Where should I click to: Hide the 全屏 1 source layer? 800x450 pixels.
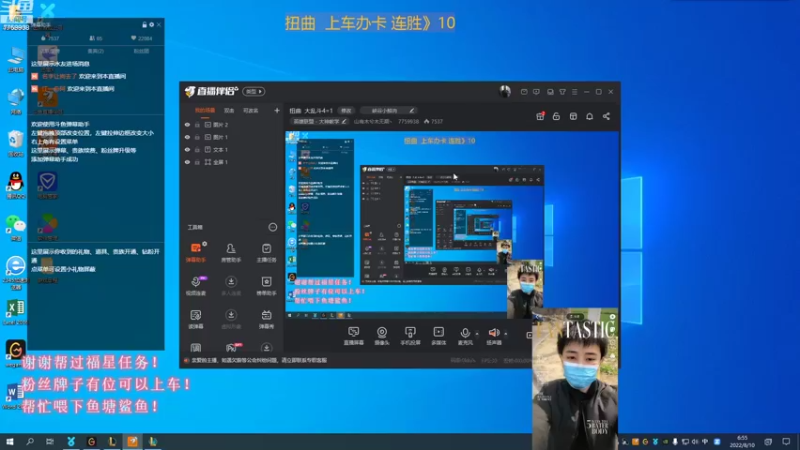[187, 162]
